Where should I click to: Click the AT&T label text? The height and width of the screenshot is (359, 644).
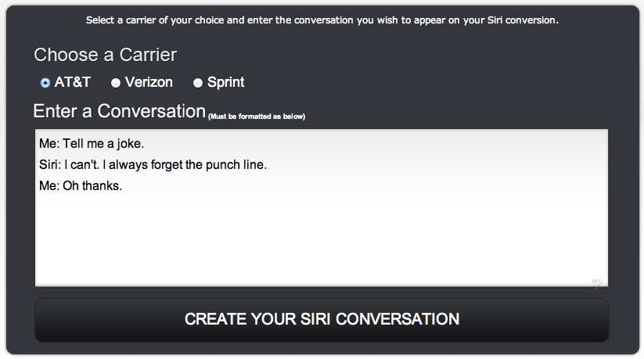coord(72,82)
